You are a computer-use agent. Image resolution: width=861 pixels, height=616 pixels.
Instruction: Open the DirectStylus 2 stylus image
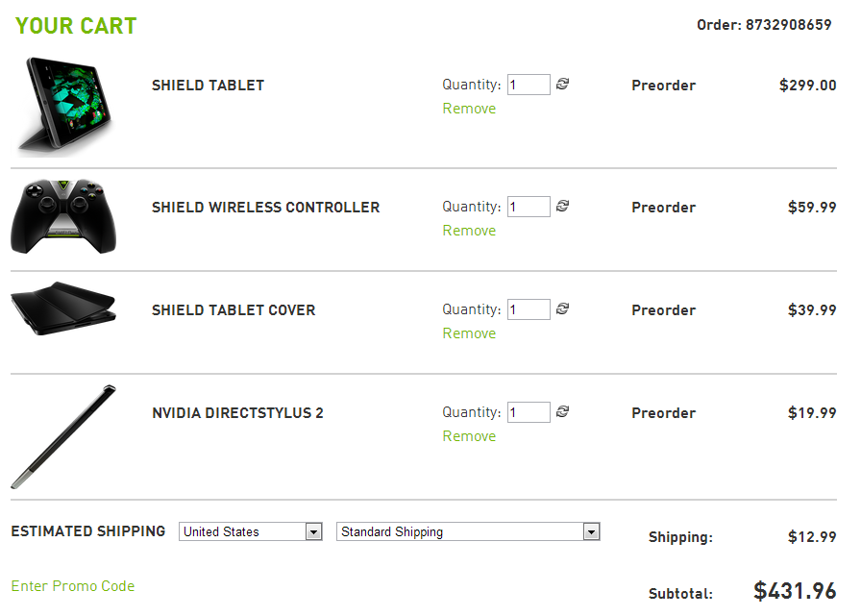(x=63, y=436)
